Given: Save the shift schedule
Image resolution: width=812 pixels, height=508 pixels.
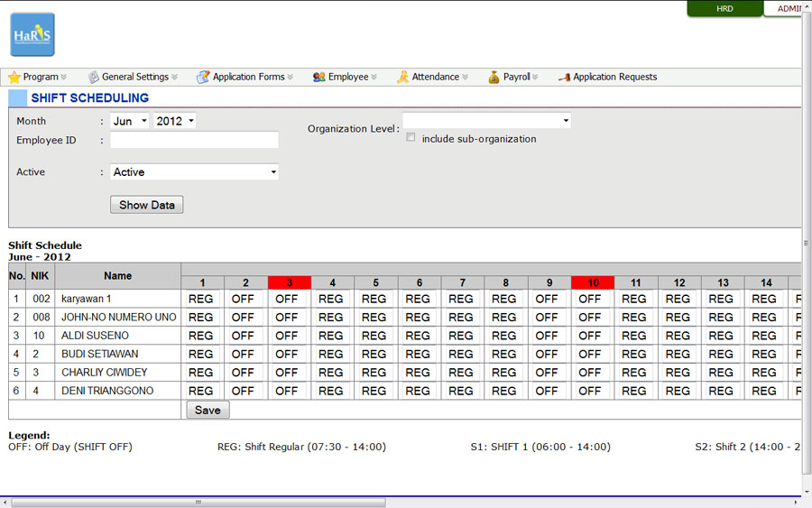Looking at the screenshot, I should click(x=208, y=410).
